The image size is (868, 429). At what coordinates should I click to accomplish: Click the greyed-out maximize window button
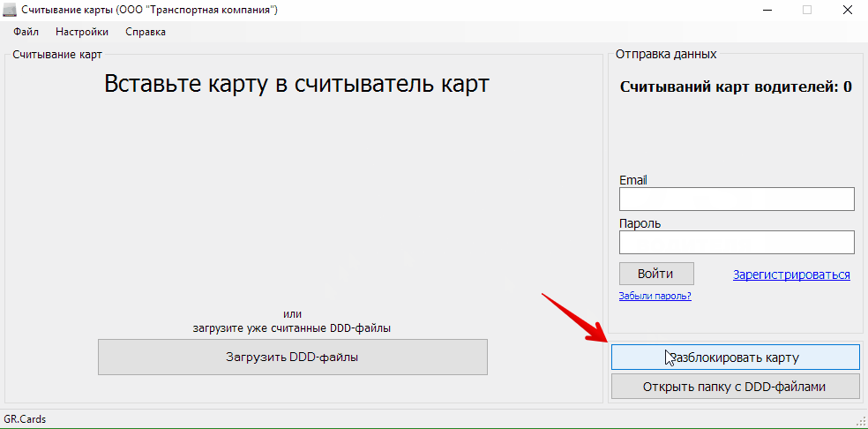coord(806,10)
